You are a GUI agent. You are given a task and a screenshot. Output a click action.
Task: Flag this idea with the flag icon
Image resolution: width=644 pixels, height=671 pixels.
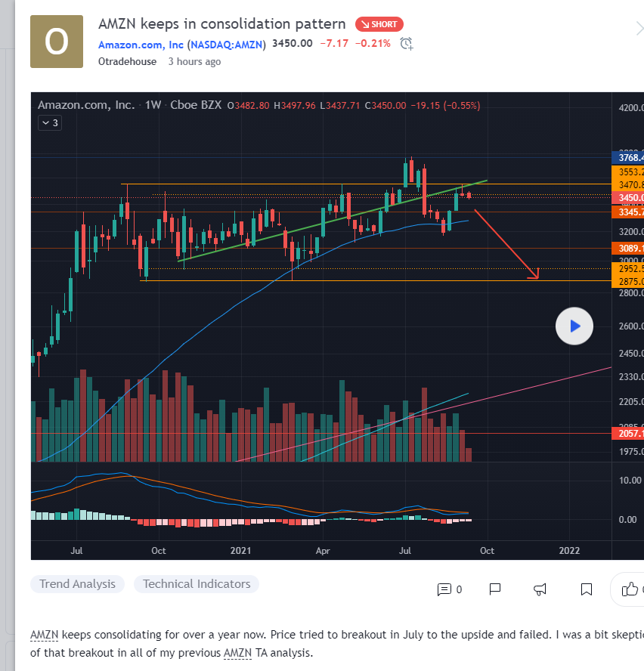495,589
